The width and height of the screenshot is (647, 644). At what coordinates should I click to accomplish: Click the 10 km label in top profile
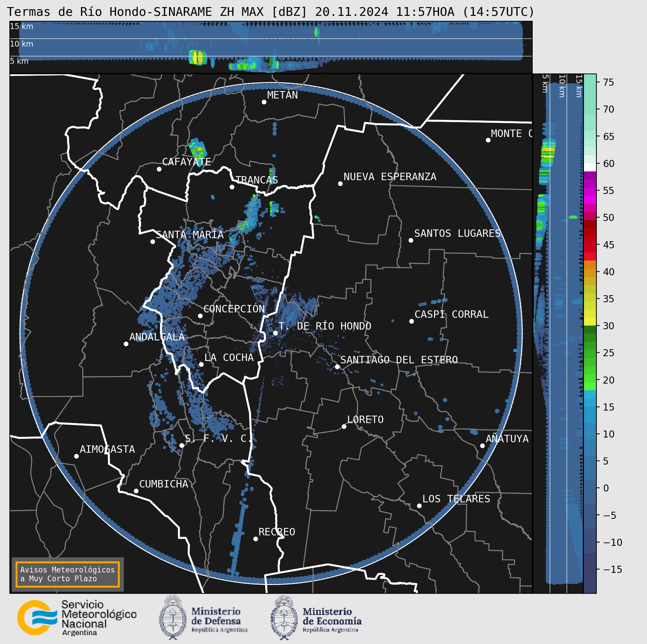point(22,44)
